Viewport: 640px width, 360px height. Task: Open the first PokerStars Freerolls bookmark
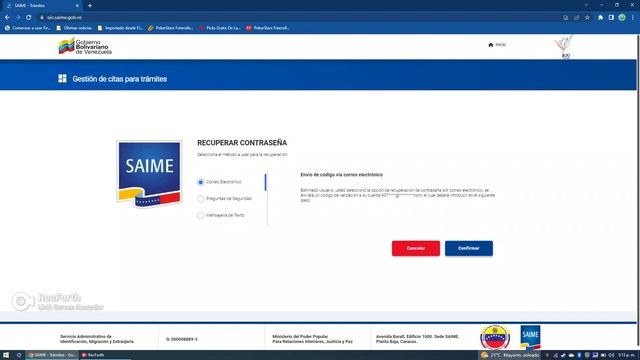coord(171,28)
